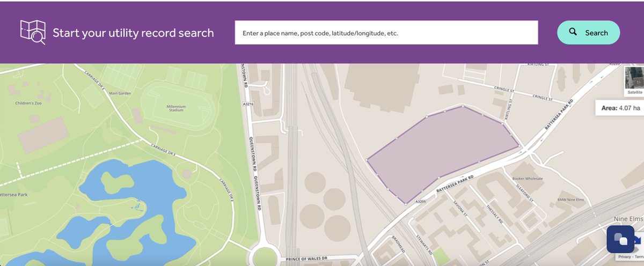The height and width of the screenshot is (266, 644).
Task: Click the polygon's easternmost vertex handle
Action: [519, 145]
